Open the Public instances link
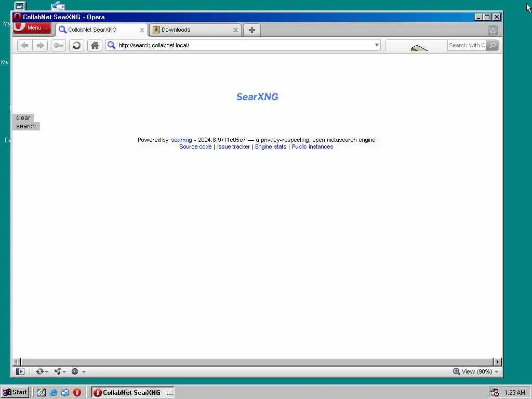Image resolution: width=532 pixels, height=399 pixels. (x=312, y=147)
